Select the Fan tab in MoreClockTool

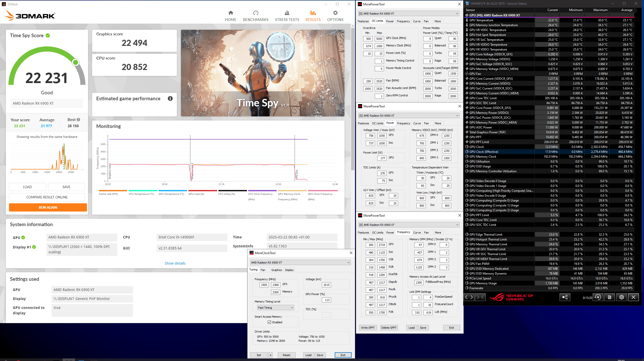pos(263,270)
